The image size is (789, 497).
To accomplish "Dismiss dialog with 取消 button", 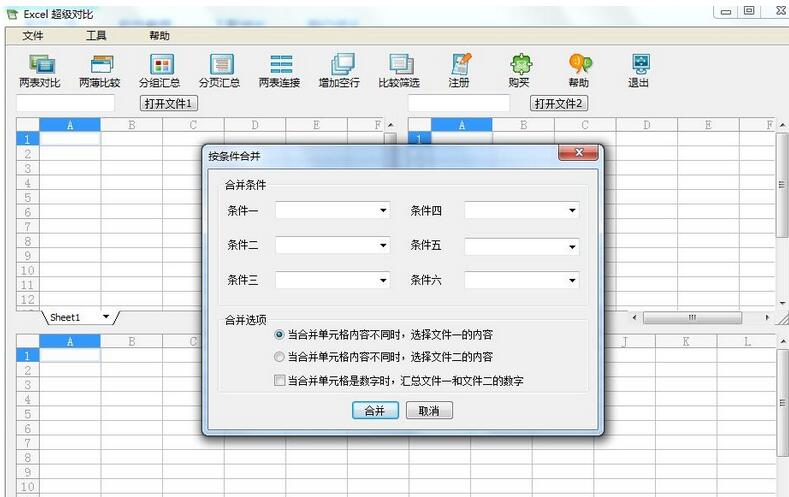I will (x=429, y=410).
